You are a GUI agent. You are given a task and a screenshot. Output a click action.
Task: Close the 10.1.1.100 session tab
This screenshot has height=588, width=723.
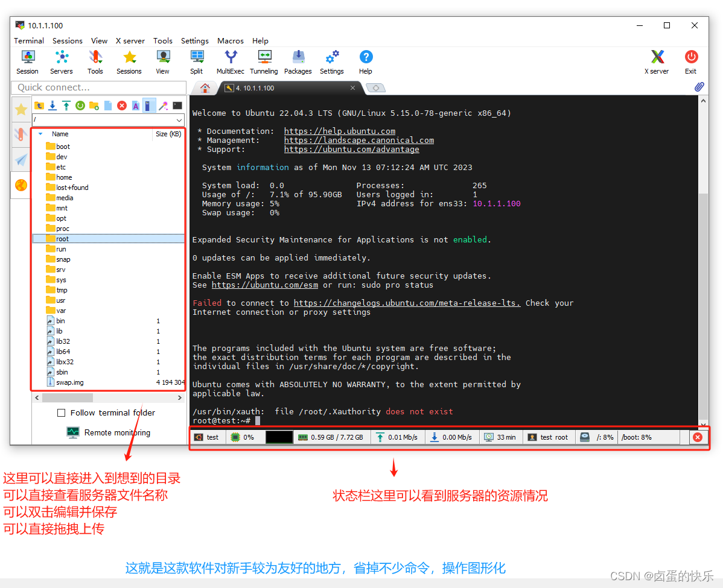tap(352, 87)
